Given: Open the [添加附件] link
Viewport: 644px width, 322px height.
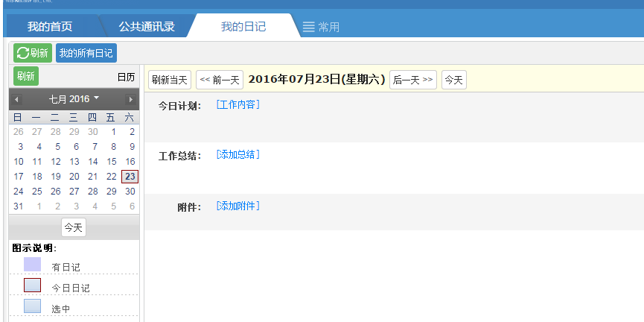Looking at the screenshot, I should 237,206.
